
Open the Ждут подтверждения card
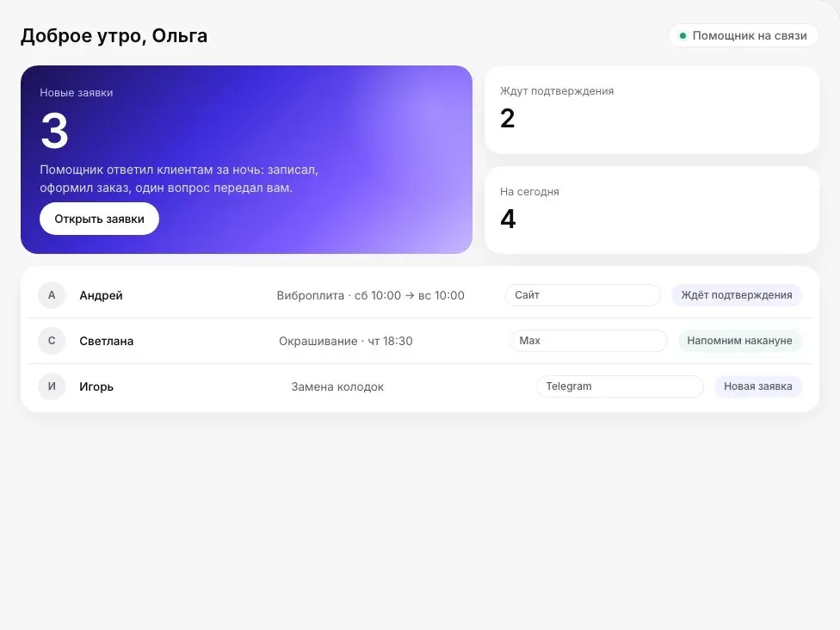[652, 110]
